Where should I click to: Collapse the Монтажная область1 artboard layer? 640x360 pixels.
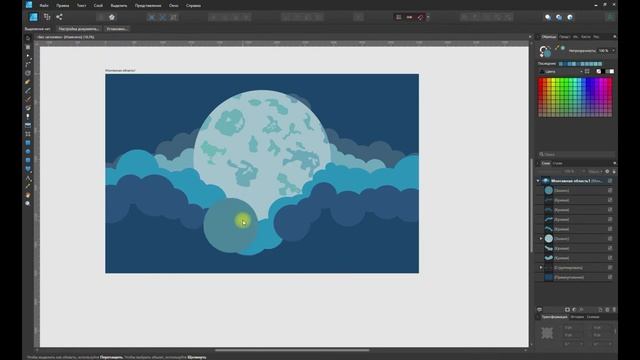click(x=538, y=181)
